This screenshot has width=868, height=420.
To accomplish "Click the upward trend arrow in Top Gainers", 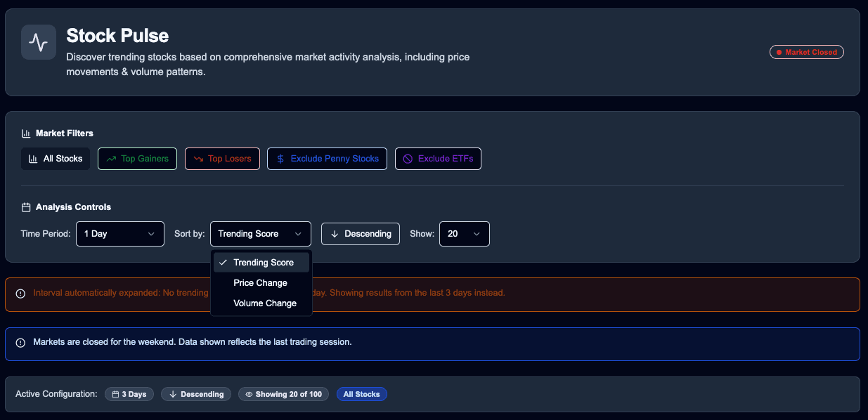I will click(110, 159).
